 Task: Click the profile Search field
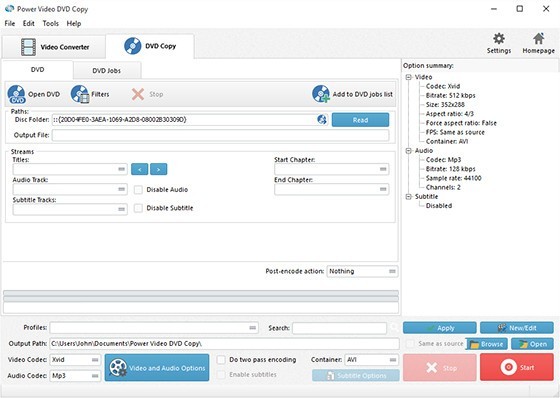click(x=339, y=328)
